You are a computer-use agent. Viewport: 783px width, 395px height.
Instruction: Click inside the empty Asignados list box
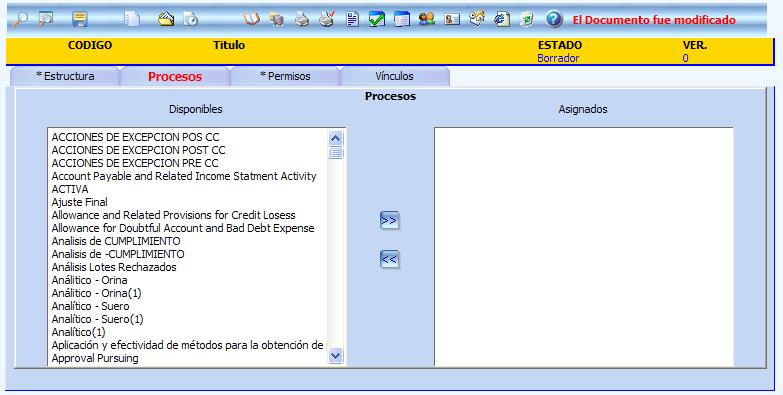[x=584, y=247]
